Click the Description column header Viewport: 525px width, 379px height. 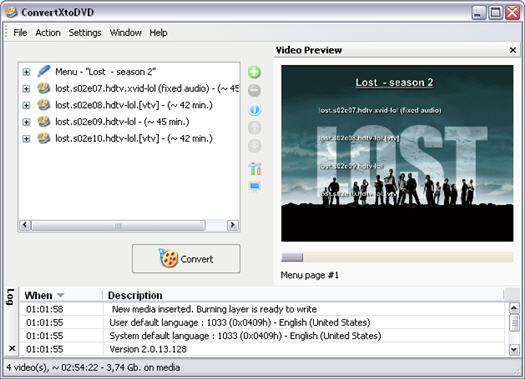[x=135, y=295]
